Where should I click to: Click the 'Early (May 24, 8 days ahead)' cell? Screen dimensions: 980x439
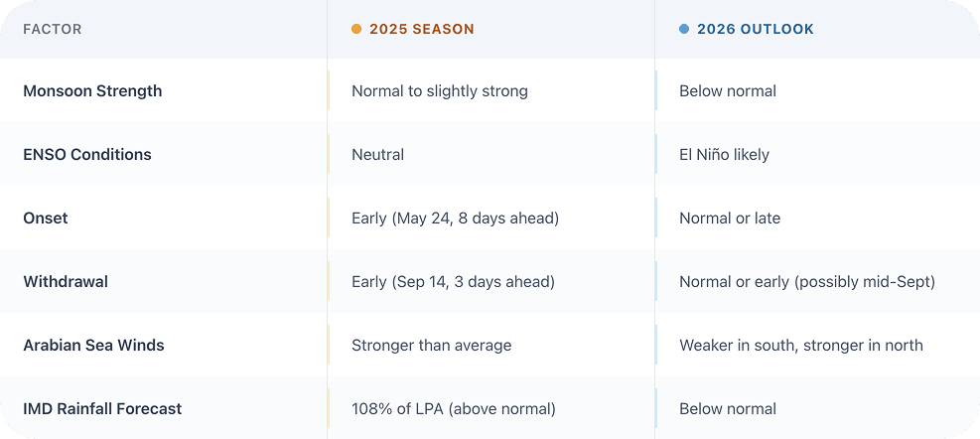click(x=455, y=219)
